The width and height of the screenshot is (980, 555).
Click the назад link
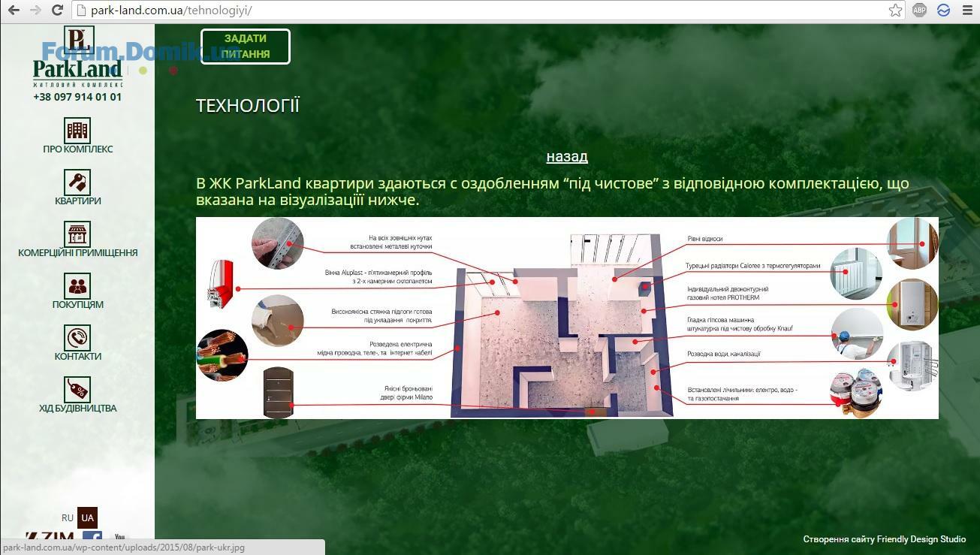[567, 156]
